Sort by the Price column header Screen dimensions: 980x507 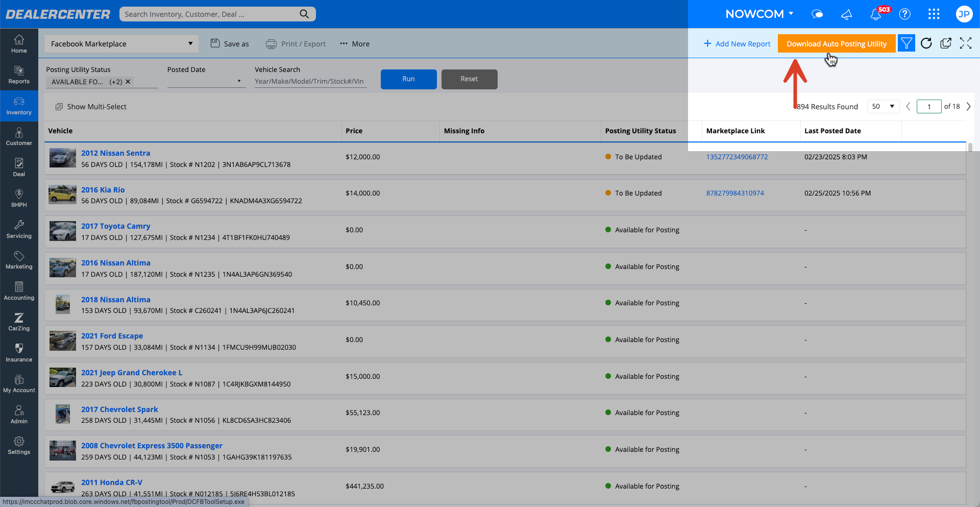click(x=354, y=131)
